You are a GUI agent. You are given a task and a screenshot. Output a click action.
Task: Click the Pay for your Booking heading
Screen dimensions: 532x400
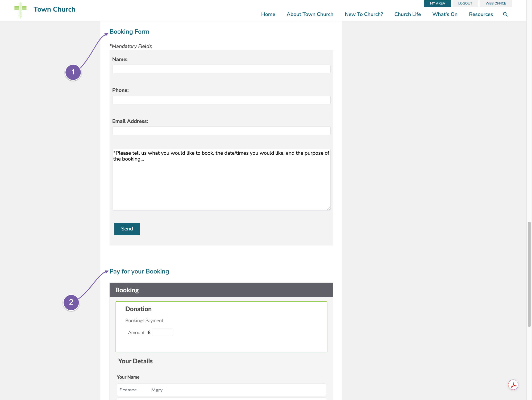pos(139,271)
